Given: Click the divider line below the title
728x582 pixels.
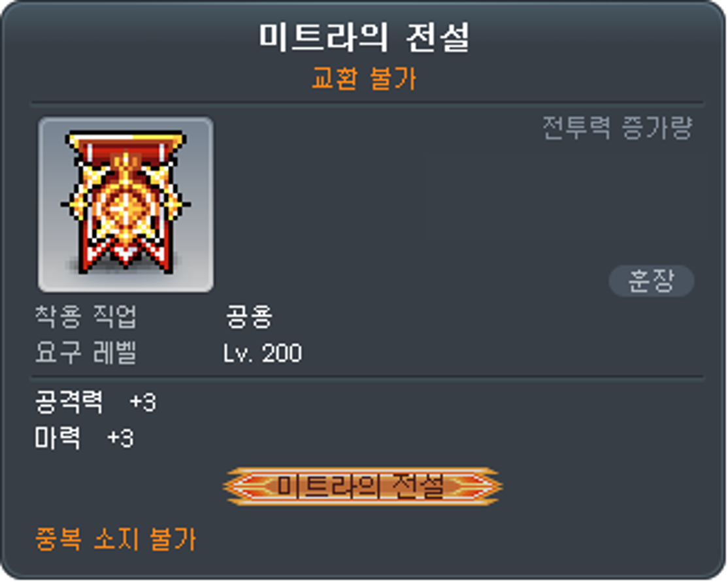Looking at the screenshot, I should (367, 103).
